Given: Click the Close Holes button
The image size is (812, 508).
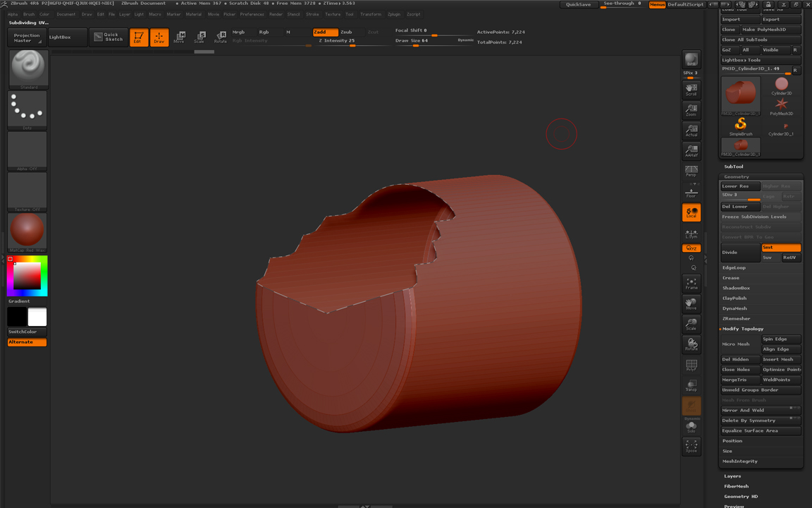Looking at the screenshot, I should coord(740,370).
